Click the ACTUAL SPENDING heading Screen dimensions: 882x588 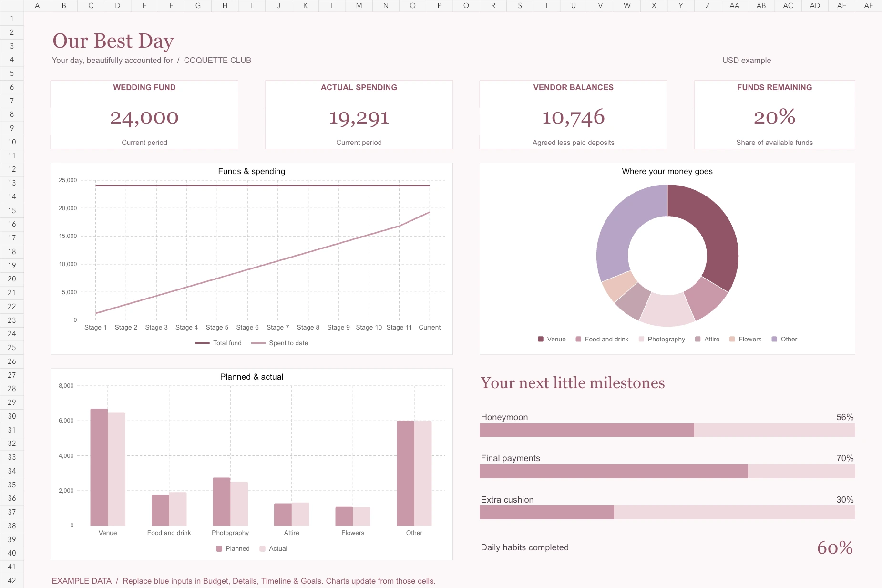tap(359, 87)
